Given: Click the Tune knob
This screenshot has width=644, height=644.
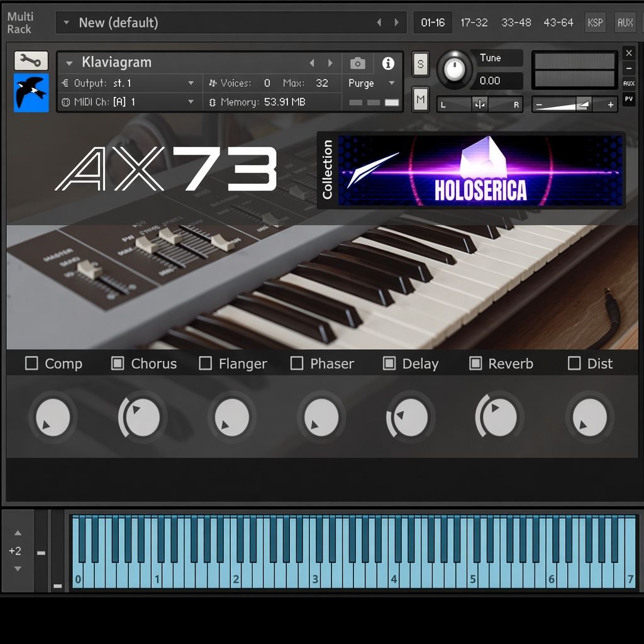Looking at the screenshot, I should [454, 69].
